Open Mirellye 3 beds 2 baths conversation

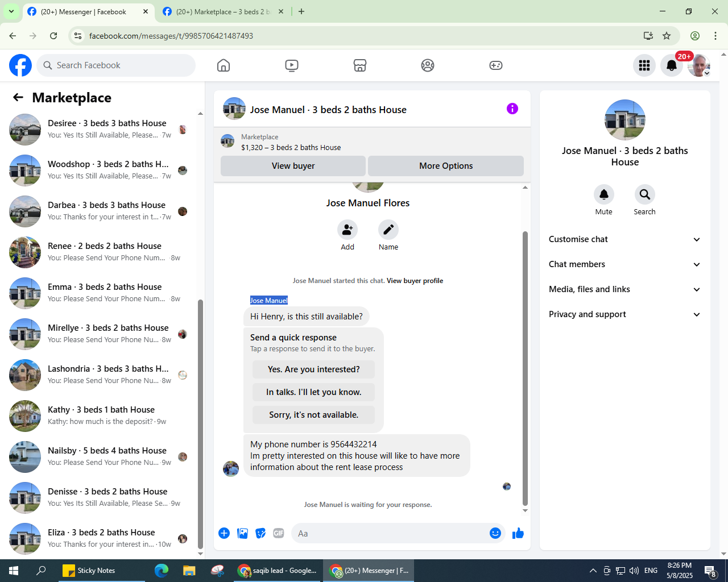click(100, 334)
